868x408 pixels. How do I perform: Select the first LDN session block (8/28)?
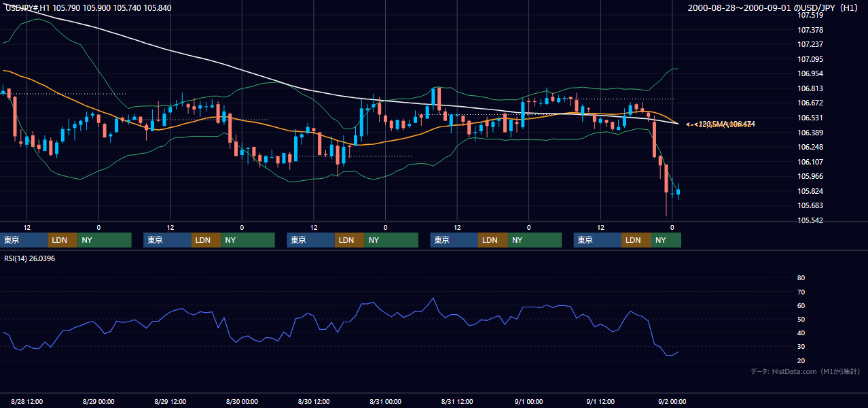tap(62, 240)
